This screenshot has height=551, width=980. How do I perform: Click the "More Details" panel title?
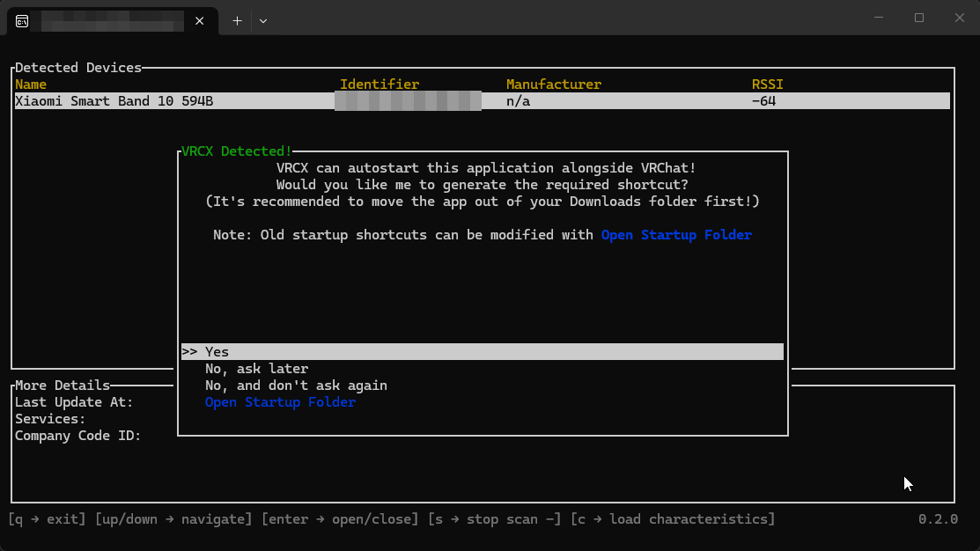pyautogui.click(x=63, y=386)
